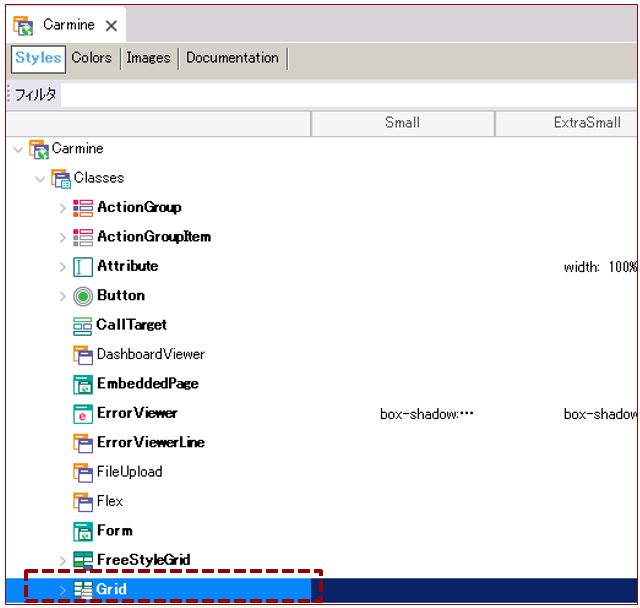Expand the ActionGroupItem class
Screen dimensions: 640x608
click(62, 237)
